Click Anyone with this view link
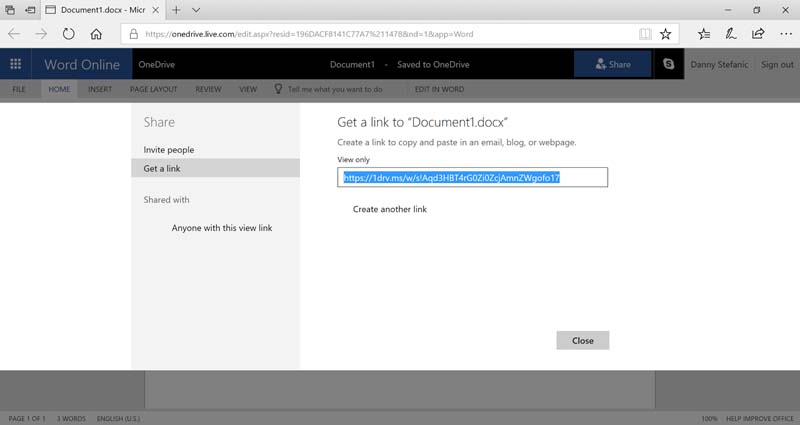 [222, 228]
